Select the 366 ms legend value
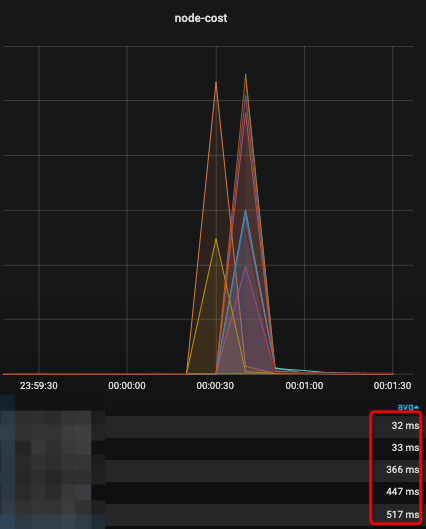The width and height of the screenshot is (426, 529). [402, 470]
